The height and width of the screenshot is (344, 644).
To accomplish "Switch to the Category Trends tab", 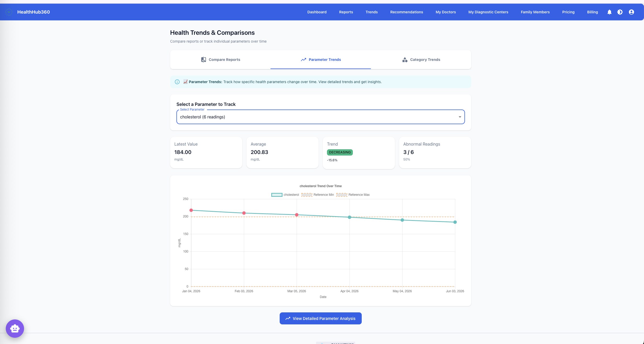I will click(421, 60).
